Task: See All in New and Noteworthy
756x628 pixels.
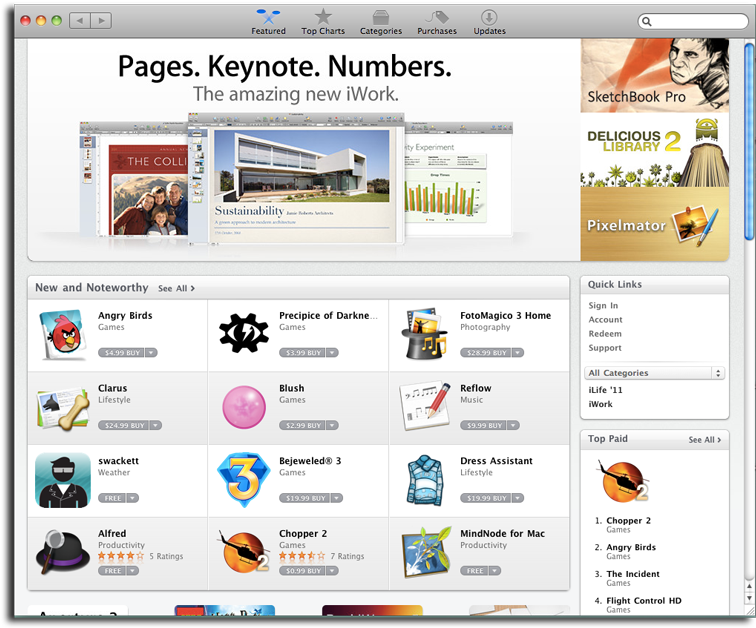Action: (x=176, y=288)
